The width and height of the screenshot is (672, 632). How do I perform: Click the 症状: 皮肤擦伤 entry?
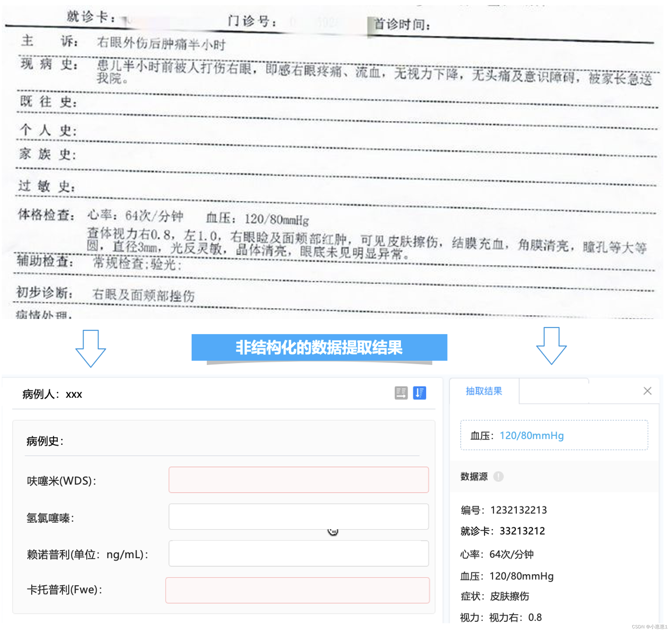pos(495,596)
